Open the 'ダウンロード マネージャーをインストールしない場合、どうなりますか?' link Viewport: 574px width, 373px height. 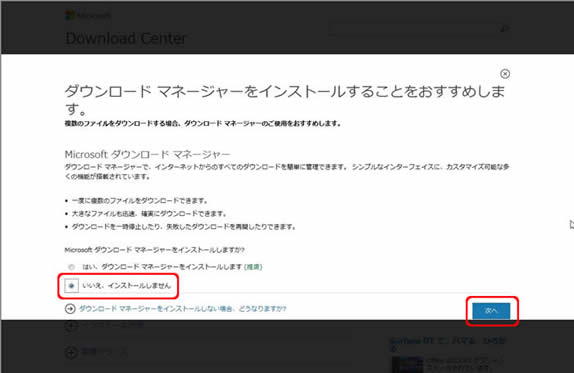(183, 309)
